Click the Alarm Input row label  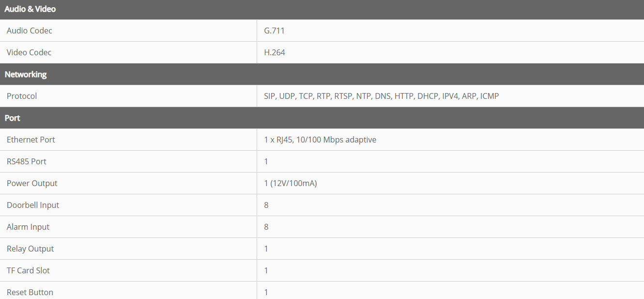[x=28, y=227]
